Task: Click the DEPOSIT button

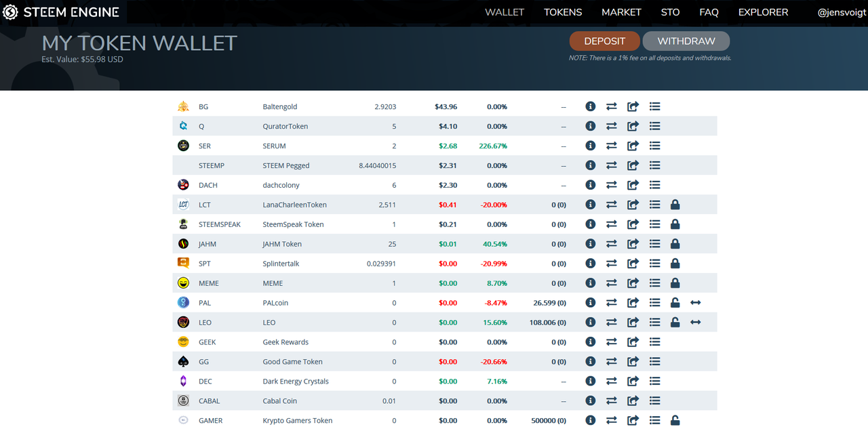Action: click(x=605, y=41)
